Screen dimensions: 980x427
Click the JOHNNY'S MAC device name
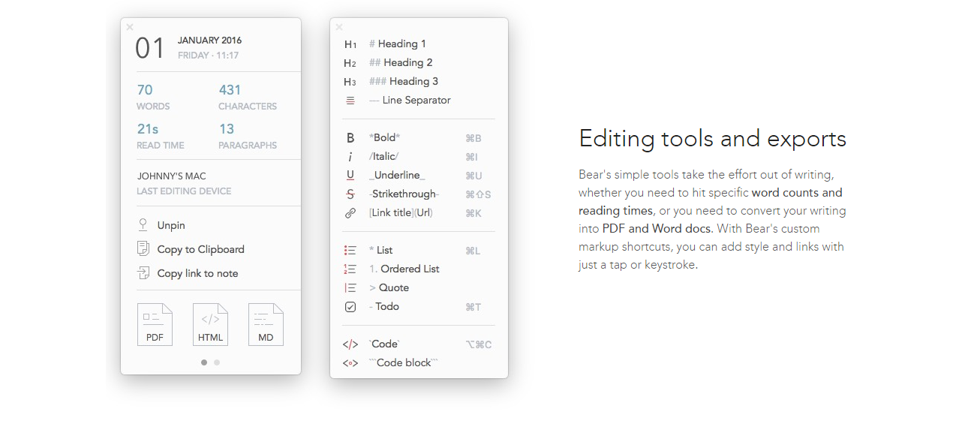[171, 176]
